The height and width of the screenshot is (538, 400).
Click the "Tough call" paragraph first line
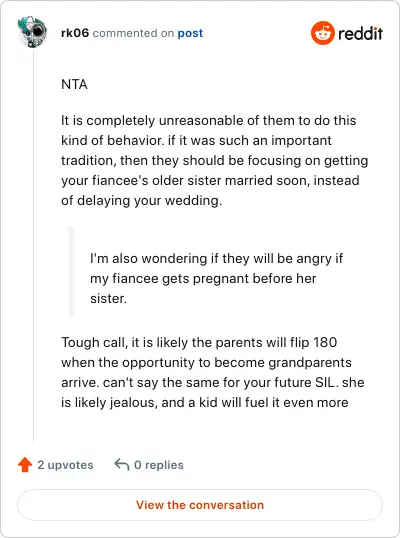(x=199, y=342)
